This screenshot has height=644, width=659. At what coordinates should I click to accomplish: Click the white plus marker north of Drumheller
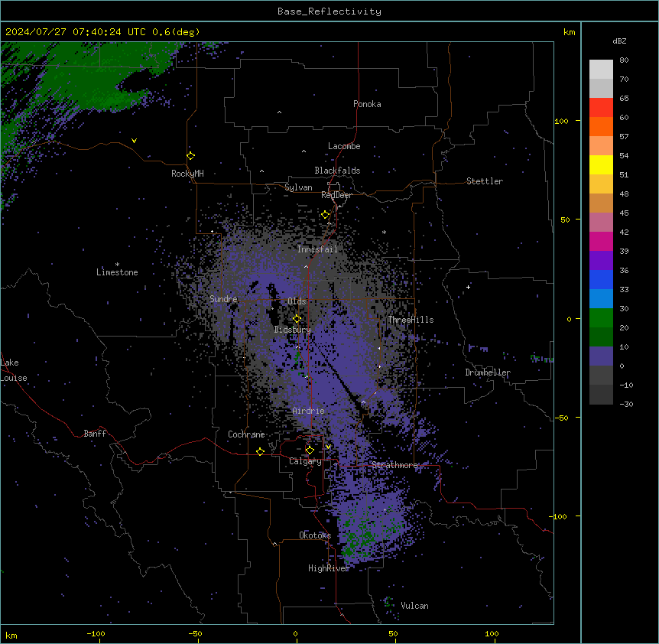468,287
